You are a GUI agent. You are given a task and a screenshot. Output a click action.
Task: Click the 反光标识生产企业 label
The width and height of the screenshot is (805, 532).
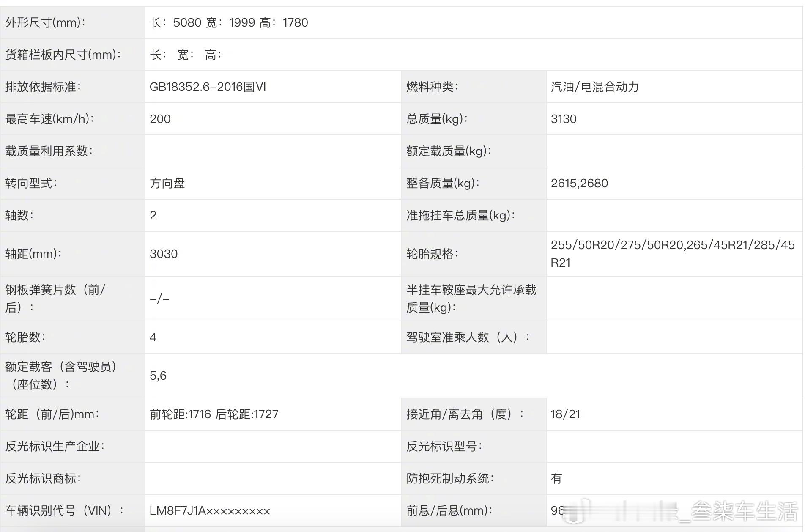[55, 446]
